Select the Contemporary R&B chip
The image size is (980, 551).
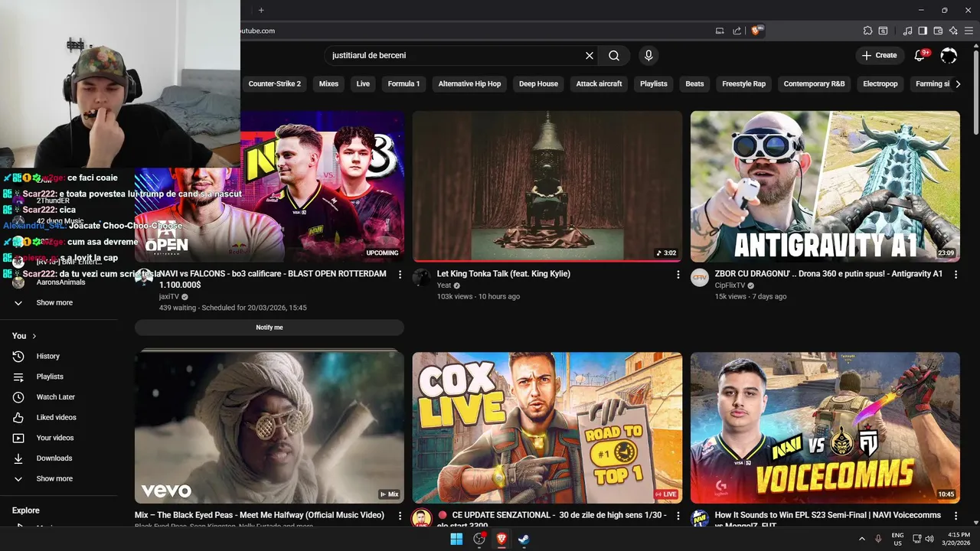click(x=814, y=83)
